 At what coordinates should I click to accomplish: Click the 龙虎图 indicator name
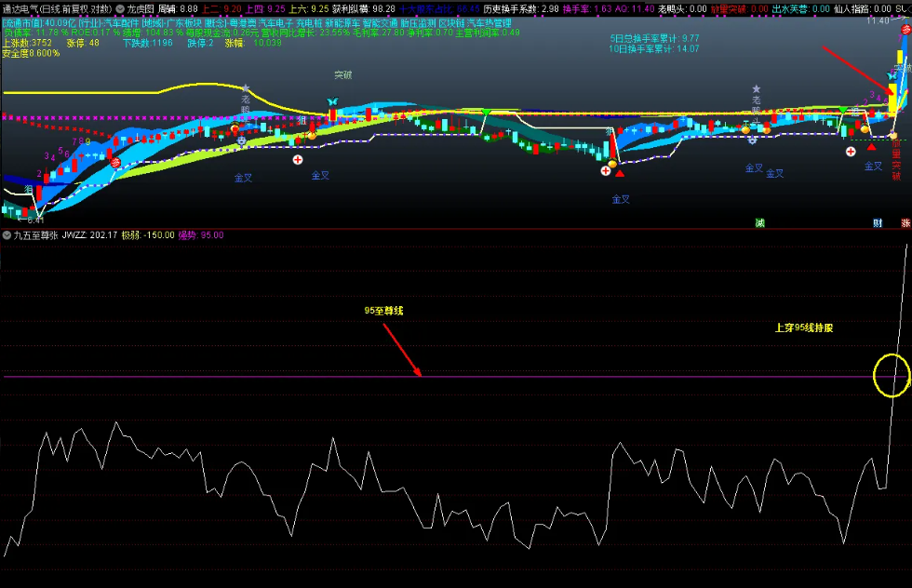(x=141, y=8)
